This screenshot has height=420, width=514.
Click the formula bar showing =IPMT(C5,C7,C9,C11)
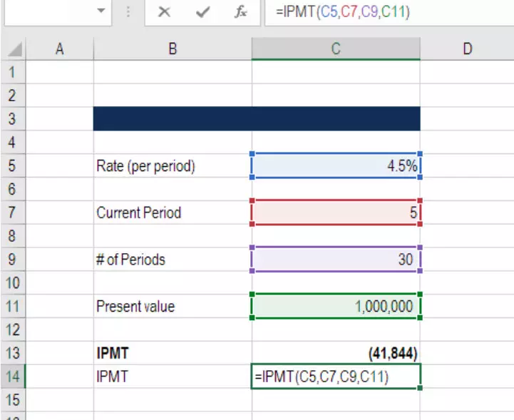[x=389, y=12]
